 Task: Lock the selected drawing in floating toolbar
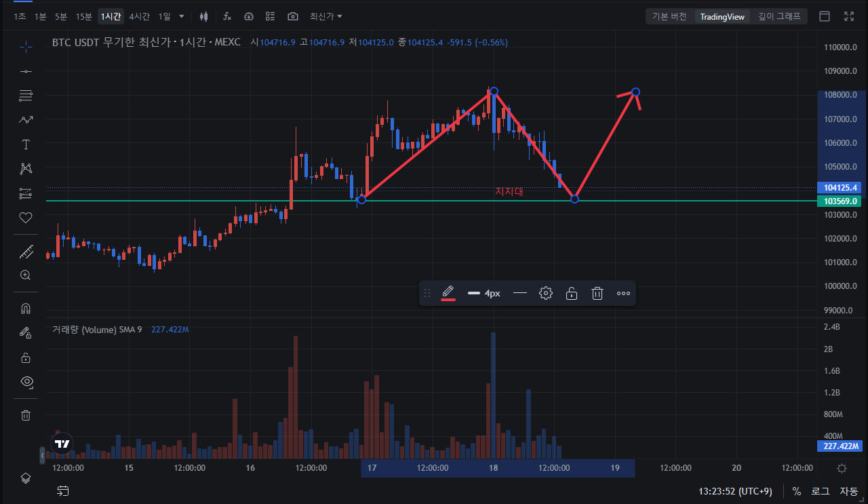tap(572, 293)
